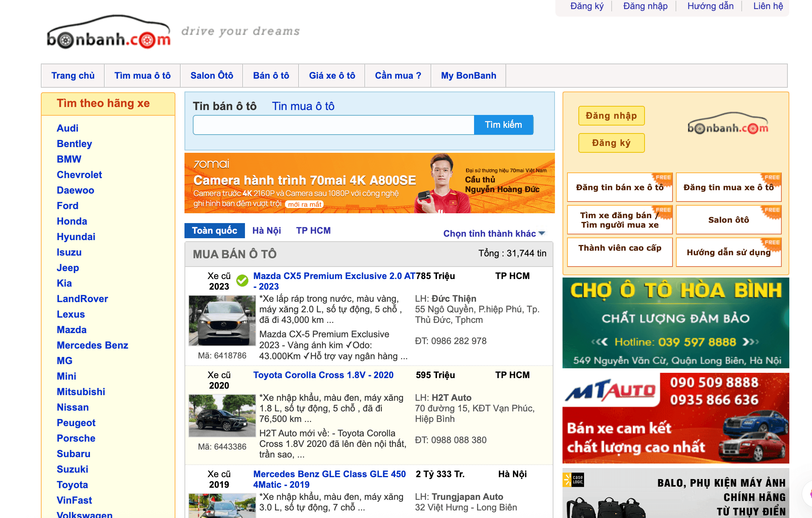Click Đăng tin mua xe ô tô button
The image size is (812, 518).
point(728,187)
